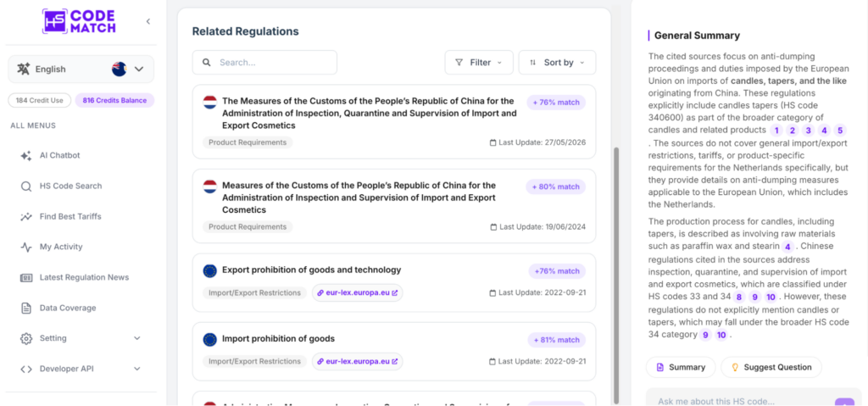
Task: Click the Summary button
Action: [x=681, y=367]
